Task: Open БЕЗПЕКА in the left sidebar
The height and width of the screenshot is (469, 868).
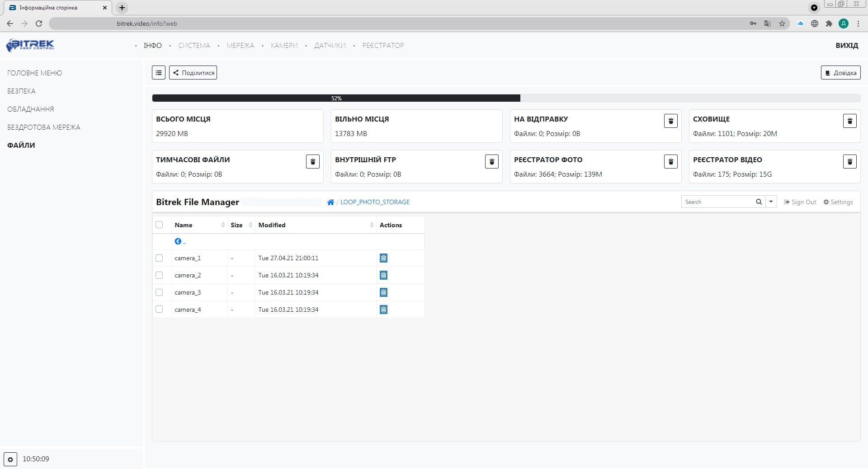Action: [x=21, y=91]
